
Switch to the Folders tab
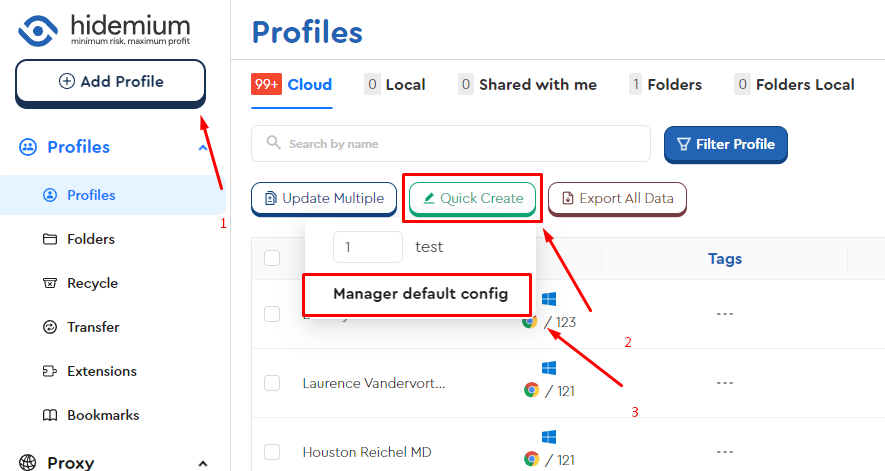click(x=665, y=85)
